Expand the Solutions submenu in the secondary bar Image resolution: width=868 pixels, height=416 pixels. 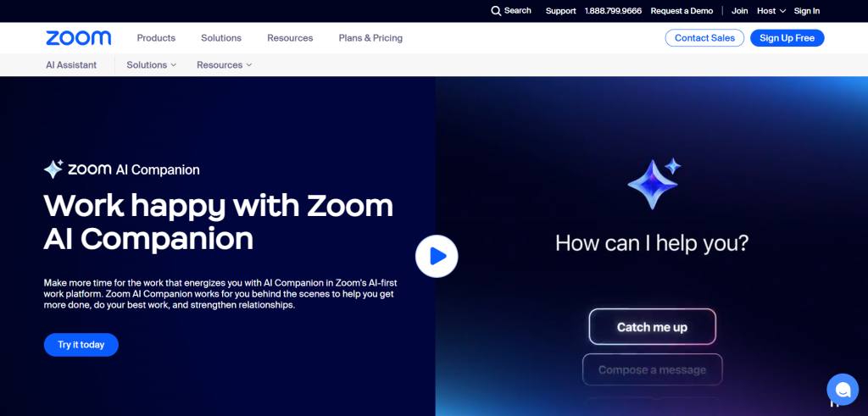(152, 65)
